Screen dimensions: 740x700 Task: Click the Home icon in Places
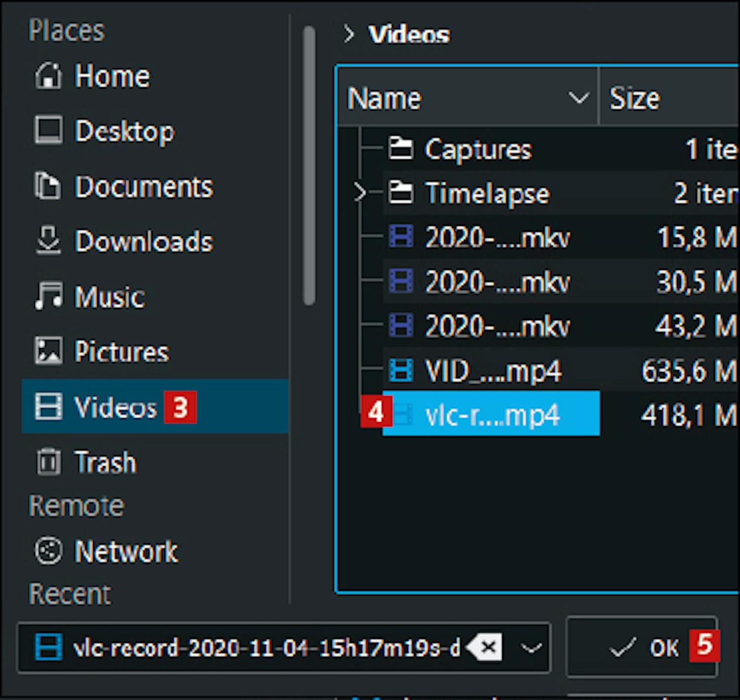pyautogui.click(x=48, y=77)
